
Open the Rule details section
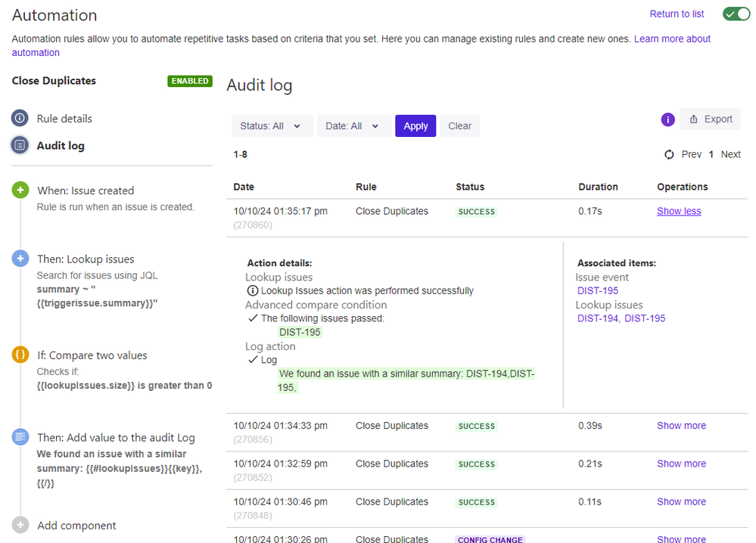pyautogui.click(x=64, y=119)
